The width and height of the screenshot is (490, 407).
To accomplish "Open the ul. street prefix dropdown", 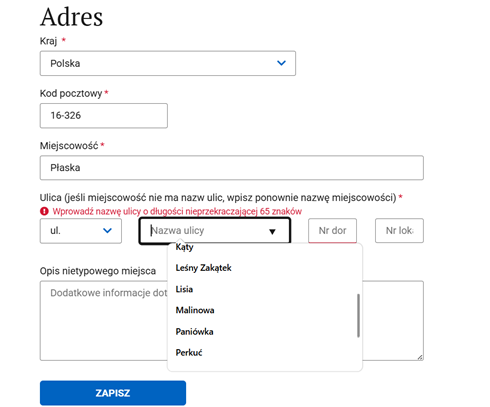I will coord(81,231).
